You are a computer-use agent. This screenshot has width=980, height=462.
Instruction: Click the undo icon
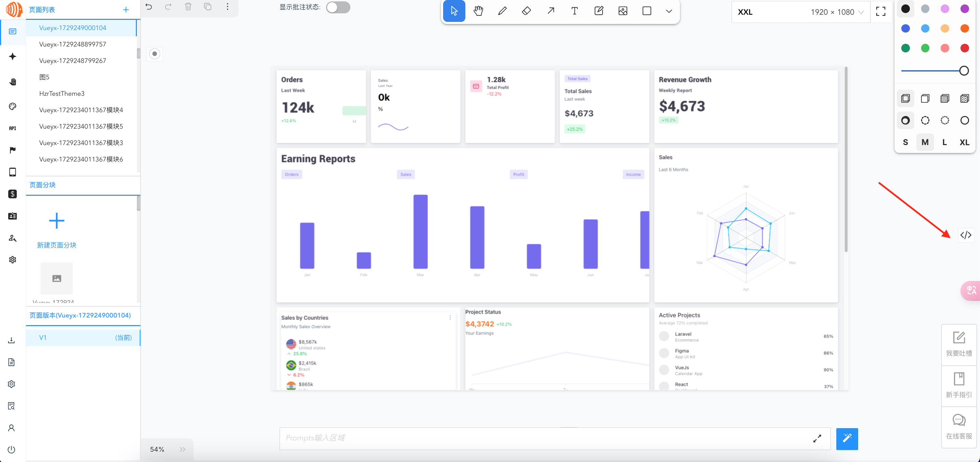(149, 7)
